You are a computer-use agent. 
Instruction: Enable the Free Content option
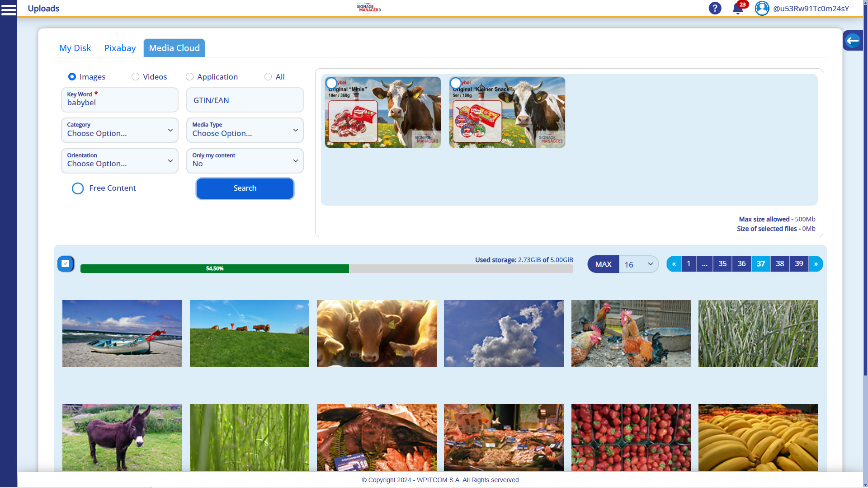click(77, 188)
